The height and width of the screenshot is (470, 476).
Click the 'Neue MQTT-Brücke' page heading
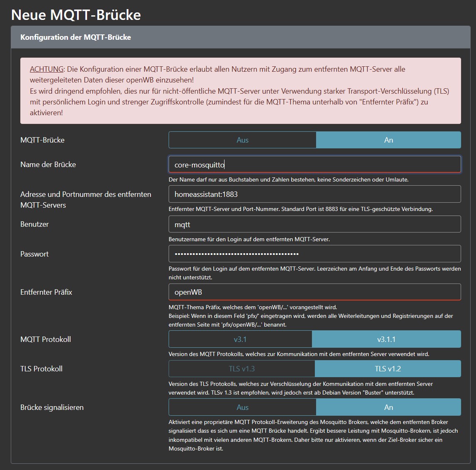click(76, 15)
